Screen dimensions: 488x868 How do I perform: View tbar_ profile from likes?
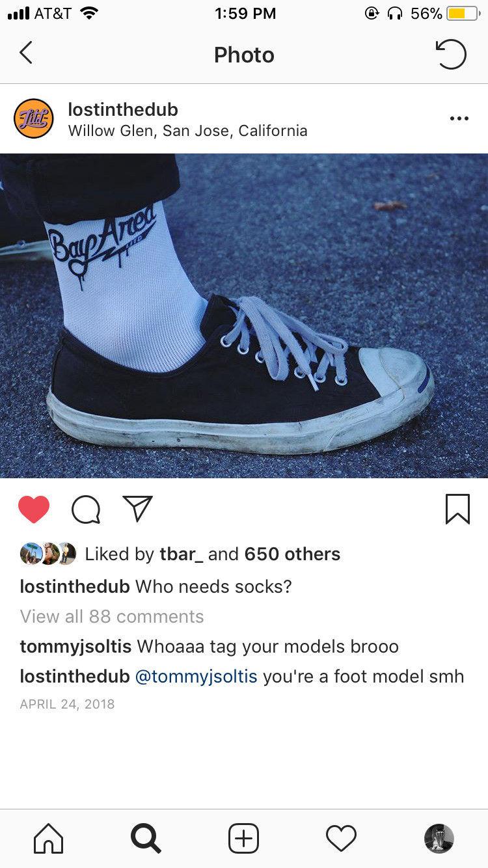coord(182,554)
